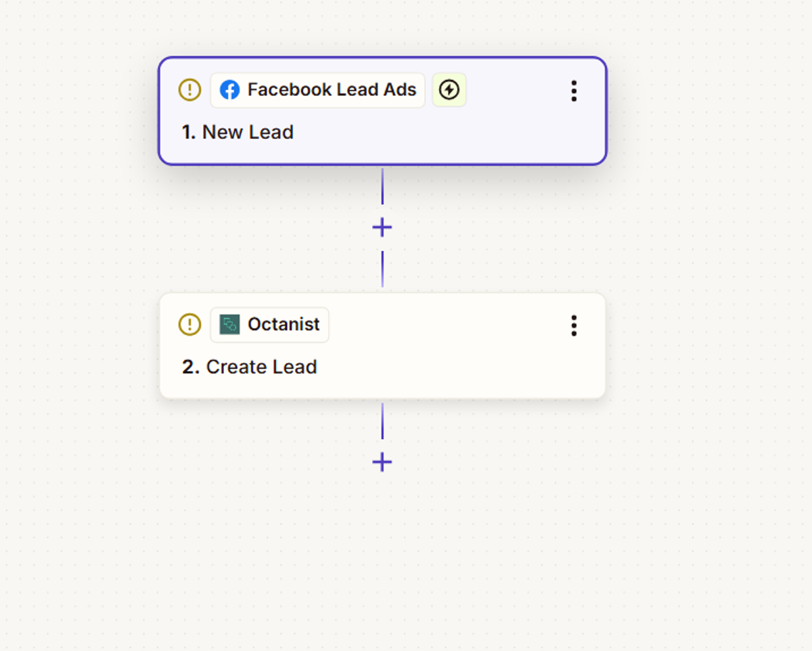Click the Facebook Lead Ads app badge
The width and height of the screenshot is (812, 651).
point(317,90)
